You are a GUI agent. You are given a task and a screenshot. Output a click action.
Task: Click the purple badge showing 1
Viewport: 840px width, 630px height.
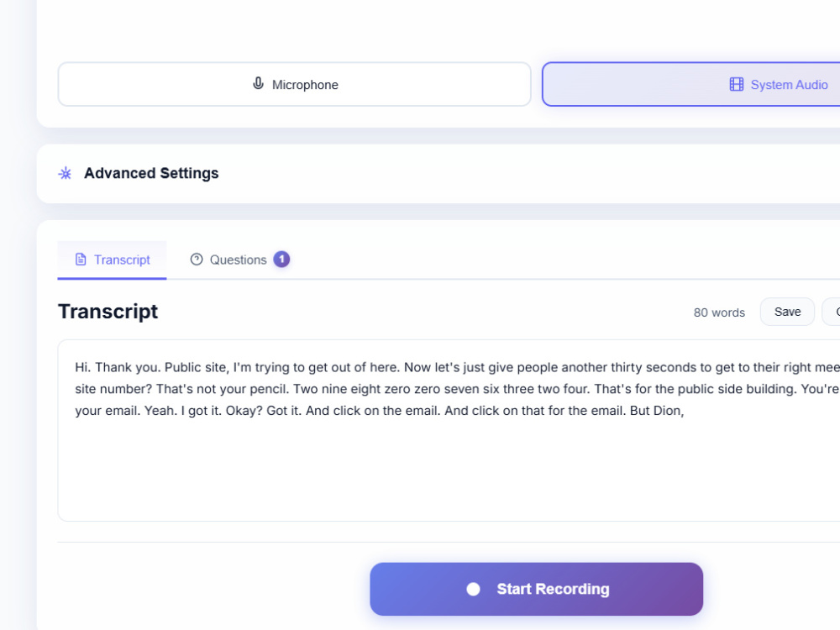coord(281,260)
